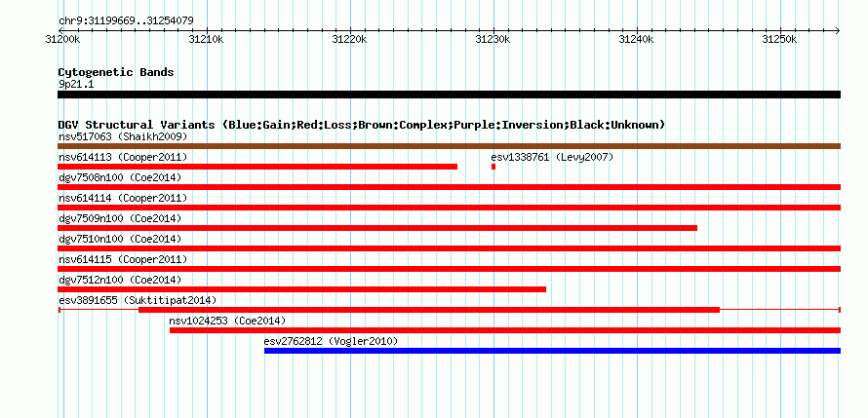The height and width of the screenshot is (418, 868).
Task: Select the 9p21.1 band label
Action: 77,84
